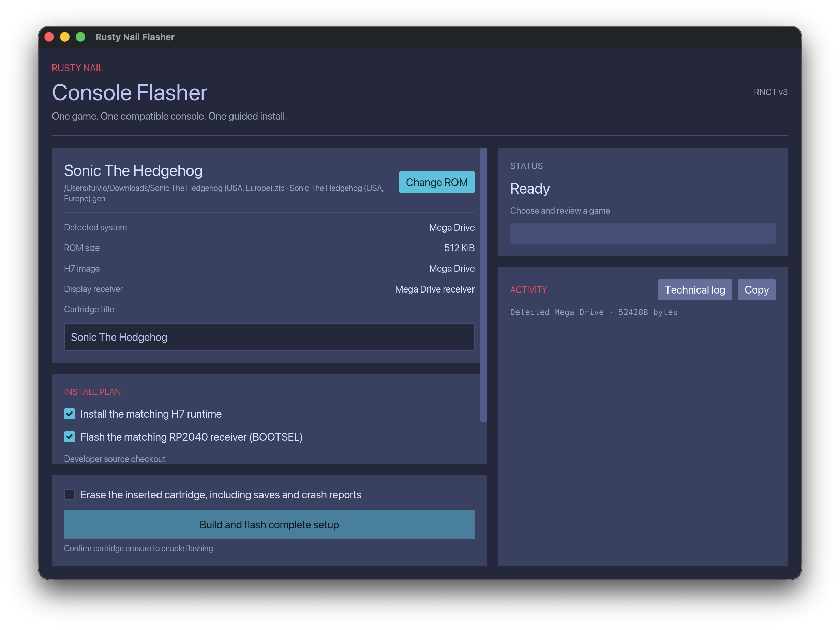840x630 pixels.
Task: Click the install panel vertical scrollbar
Action: tap(483, 285)
